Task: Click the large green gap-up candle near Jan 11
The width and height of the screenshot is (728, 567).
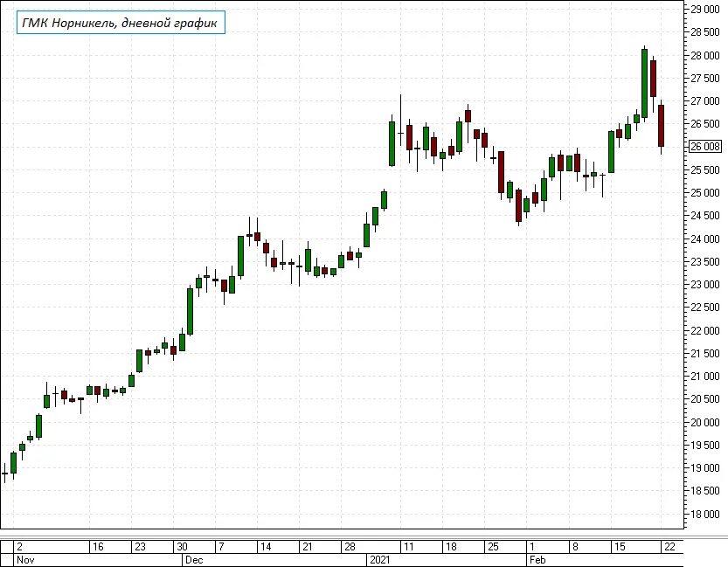Action: [x=392, y=144]
